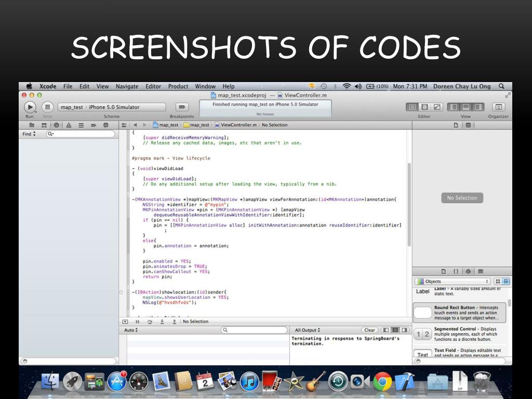Hide the Navigator pane
The image size is (532, 399).
pos(453,107)
